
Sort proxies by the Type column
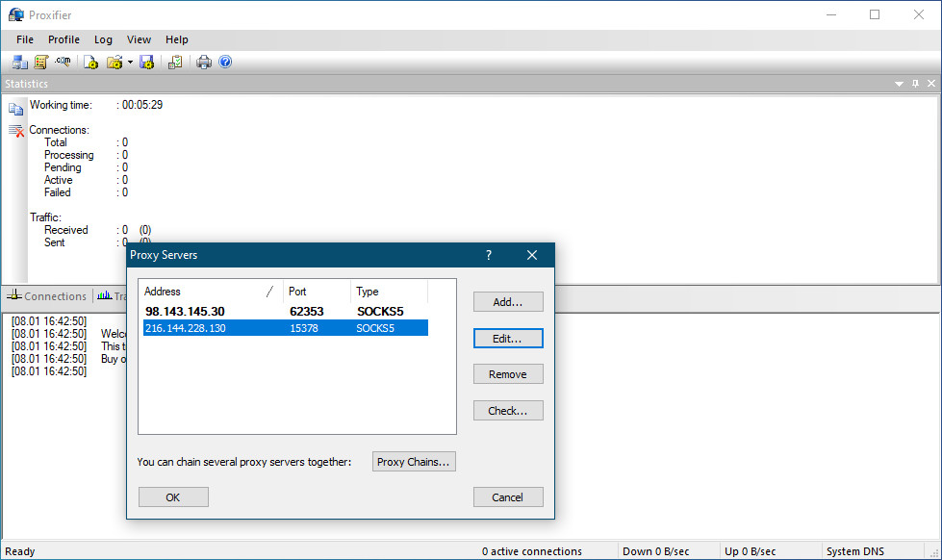coord(390,292)
